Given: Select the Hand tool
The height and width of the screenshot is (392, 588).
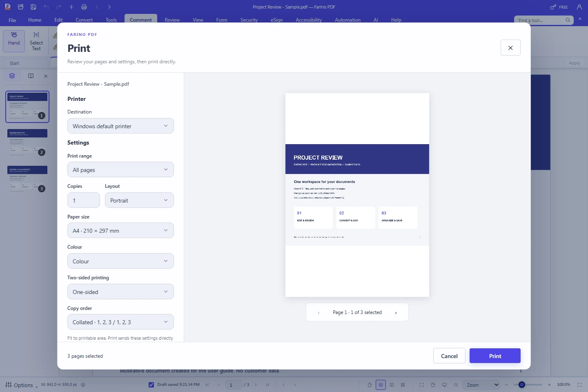Looking at the screenshot, I should pos(14,41).
